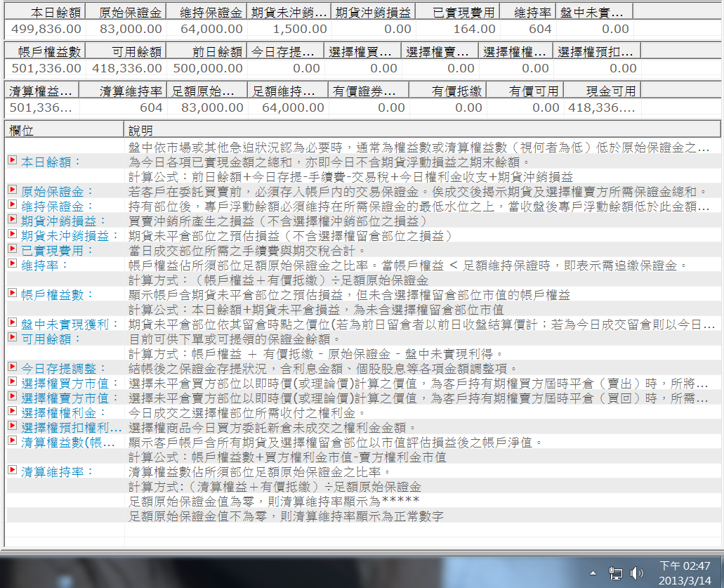
Task: Show hidden tray icons arrow
Action: click(x=593, y=573)
